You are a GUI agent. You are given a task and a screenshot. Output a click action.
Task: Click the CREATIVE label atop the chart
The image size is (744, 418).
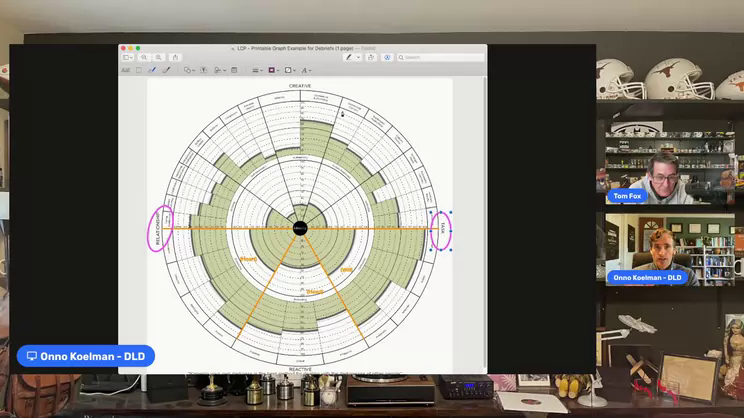tap(300, 86)
